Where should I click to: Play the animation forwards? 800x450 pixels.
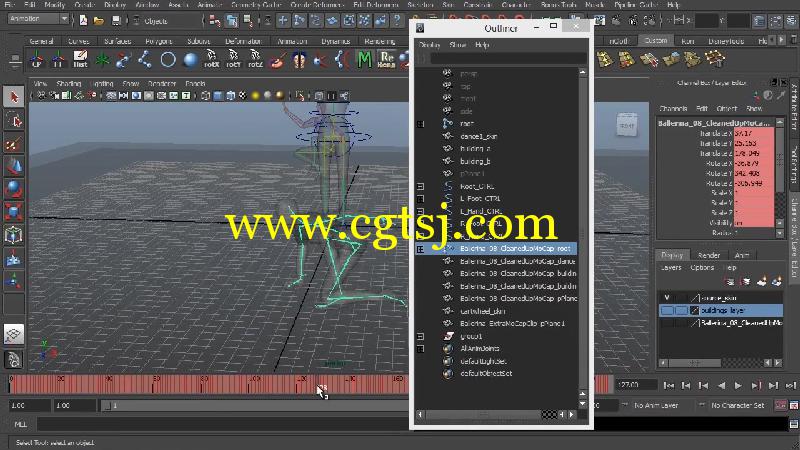point(738,386)
